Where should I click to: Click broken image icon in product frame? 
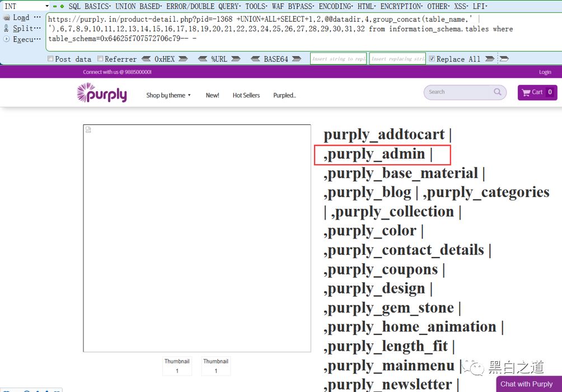tap(88, 129)
